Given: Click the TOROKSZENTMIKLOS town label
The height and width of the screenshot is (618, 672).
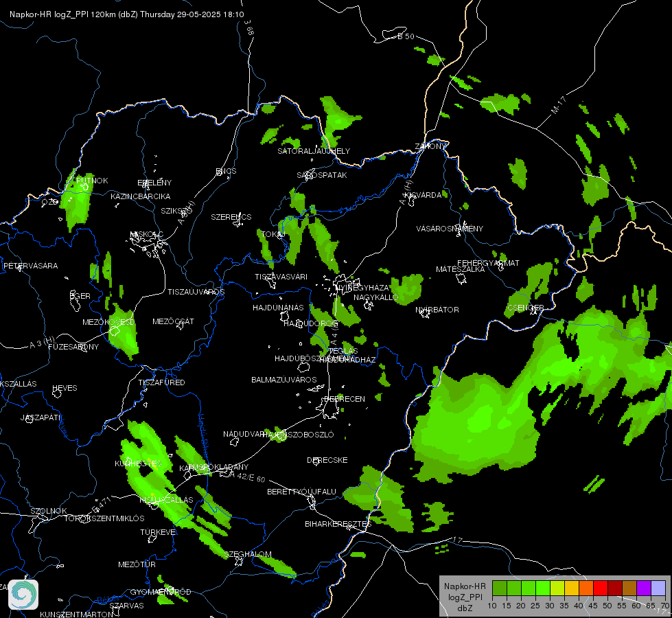Looking at the screenshot, I should coord(104,518).
